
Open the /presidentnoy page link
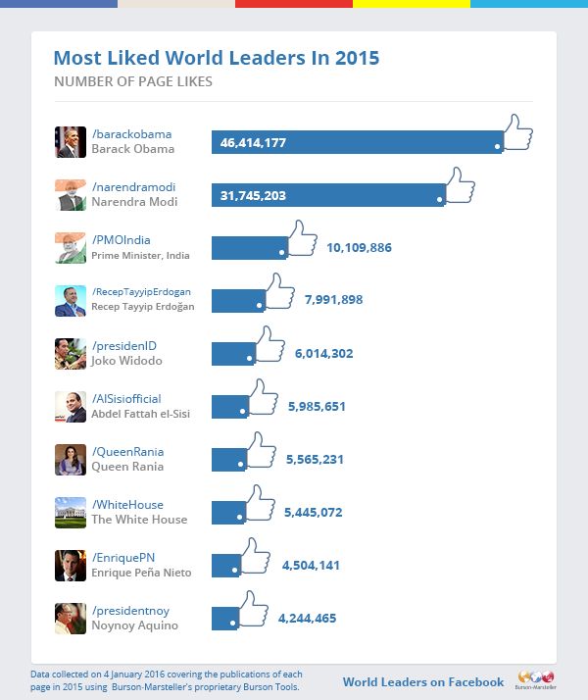click(130, 611)
